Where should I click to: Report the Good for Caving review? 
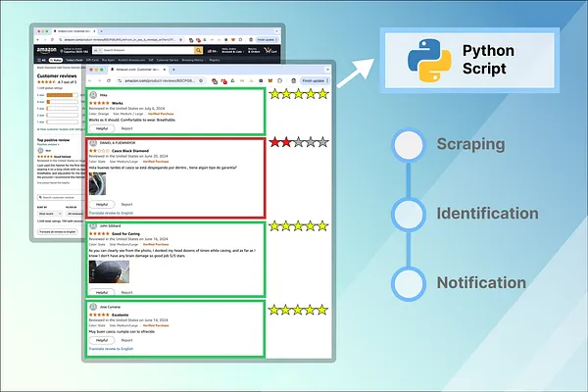[126, 292]
